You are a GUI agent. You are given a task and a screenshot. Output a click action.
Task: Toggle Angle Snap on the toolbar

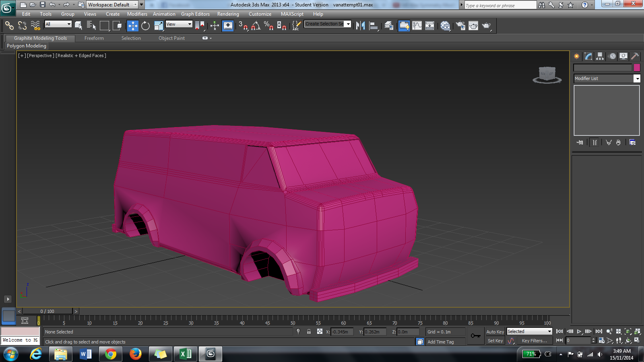(x=256, y=26)
